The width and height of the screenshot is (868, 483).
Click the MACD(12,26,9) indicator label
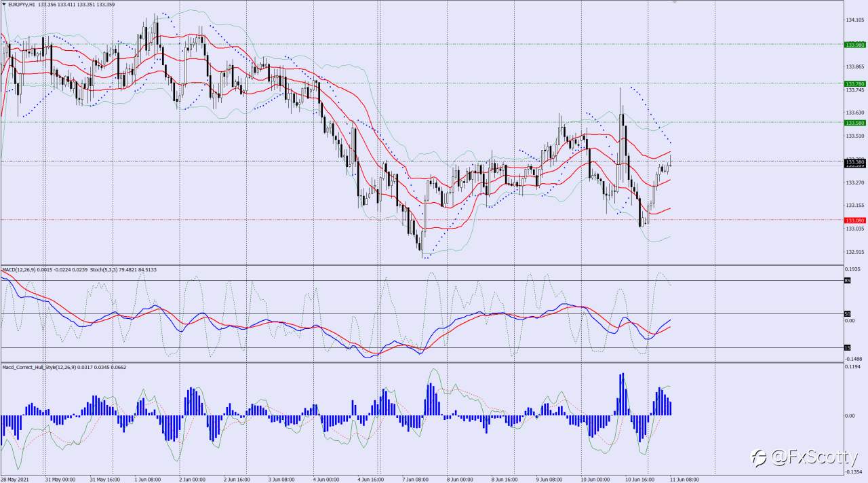19,269
